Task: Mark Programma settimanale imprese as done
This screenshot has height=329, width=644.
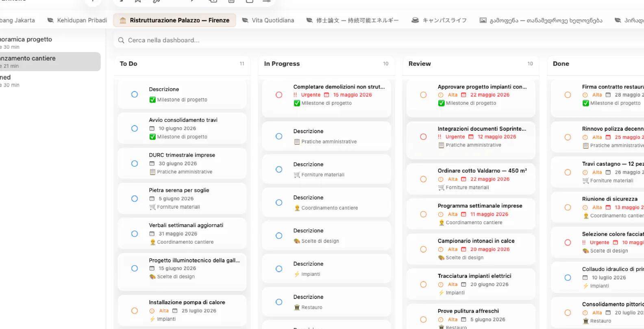Action: point(423,214)
